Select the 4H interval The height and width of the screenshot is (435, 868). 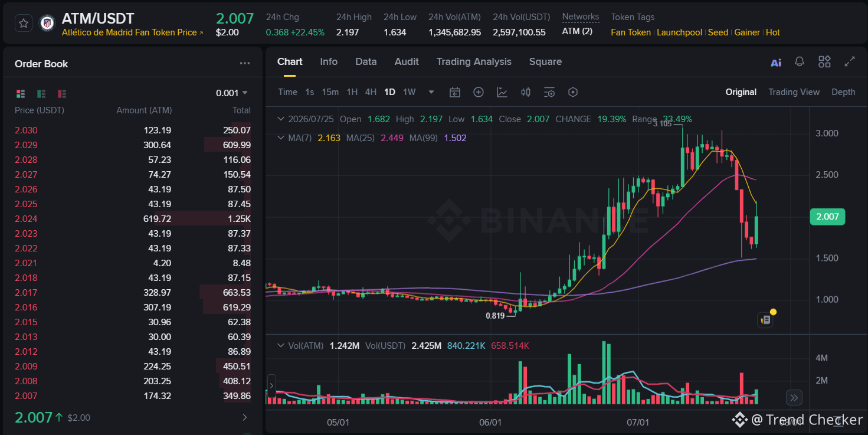coord(371,92)
